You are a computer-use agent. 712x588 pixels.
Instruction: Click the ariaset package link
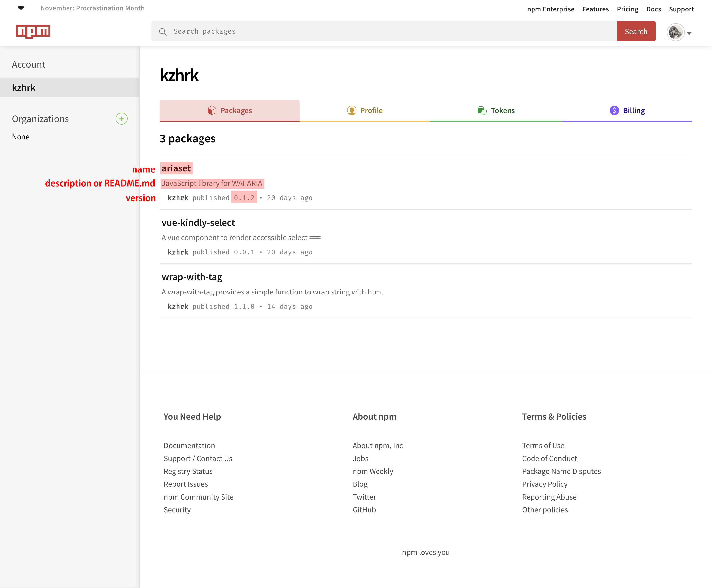pos(176,168)
